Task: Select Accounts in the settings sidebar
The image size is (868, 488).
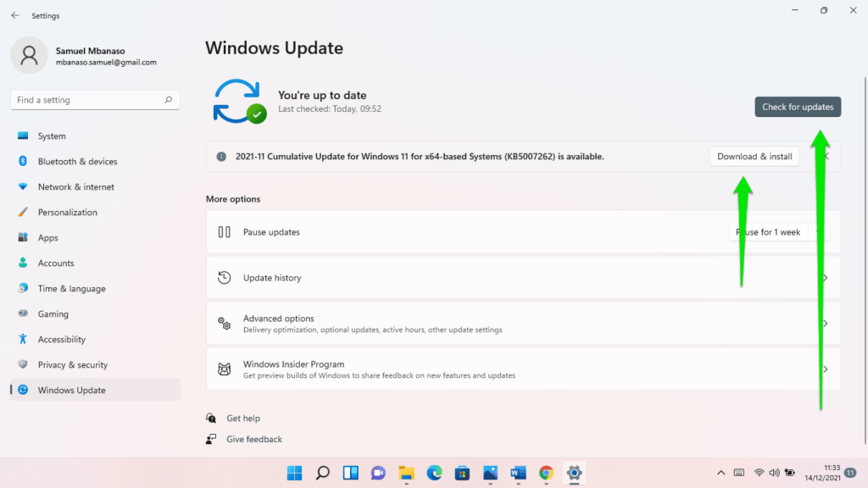Action: coord(54,263)
